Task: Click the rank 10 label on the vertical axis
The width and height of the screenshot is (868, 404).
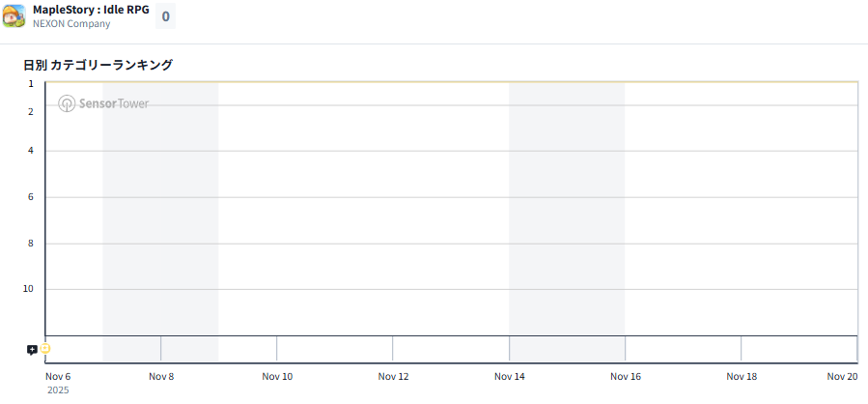Action: coord(29,289)
